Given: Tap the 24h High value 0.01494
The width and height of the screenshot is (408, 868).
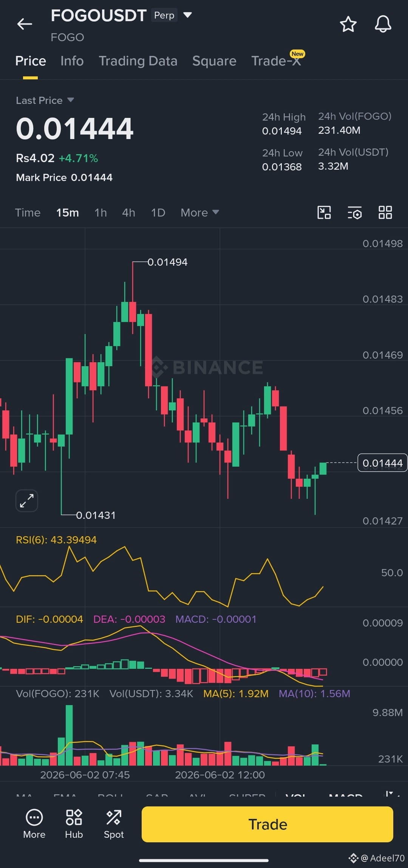Looking at the screenshot, I should coord(282,131).
